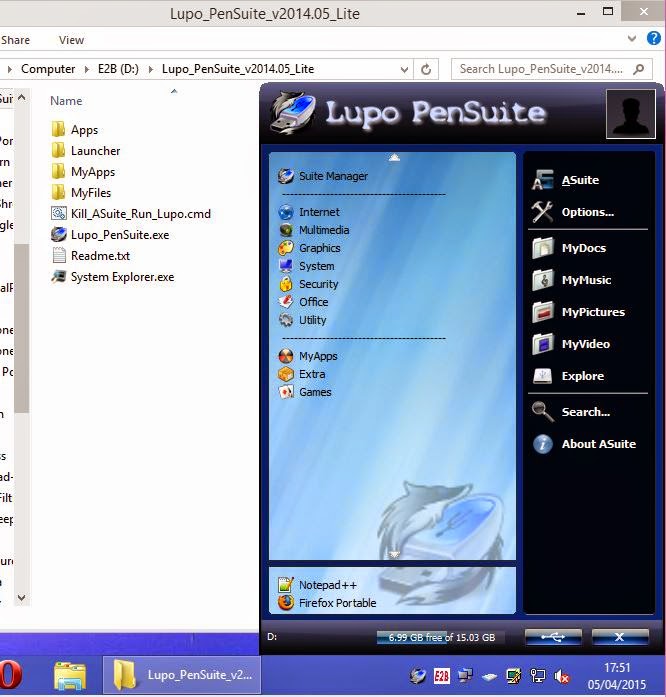Screen dimensions: 666x697
Task: Open the MyApps category in the Lupo menu
Action: tap(308, 356)
